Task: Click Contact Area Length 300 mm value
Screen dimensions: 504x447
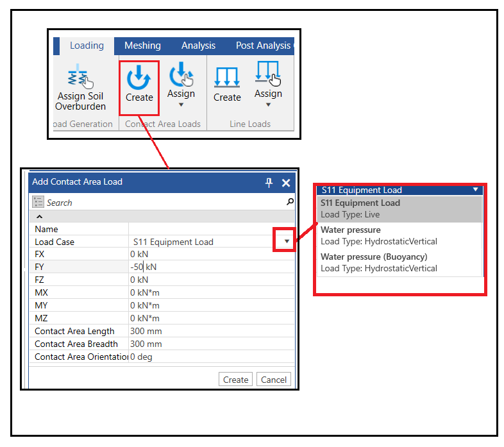Action: point(212,331)
